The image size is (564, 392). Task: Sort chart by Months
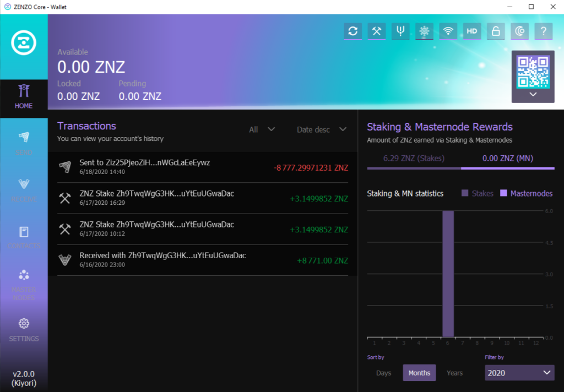click(x=419, y=373)
